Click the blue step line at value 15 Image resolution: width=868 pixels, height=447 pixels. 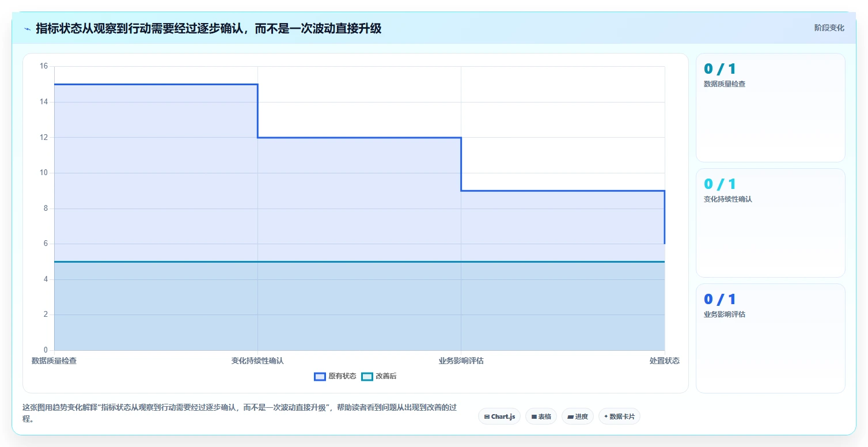coord(156,84)
